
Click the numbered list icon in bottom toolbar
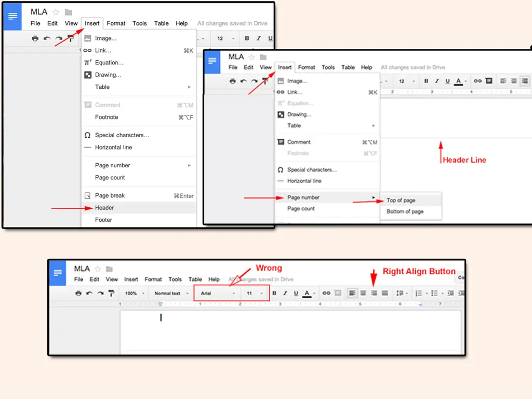[419, 294]
